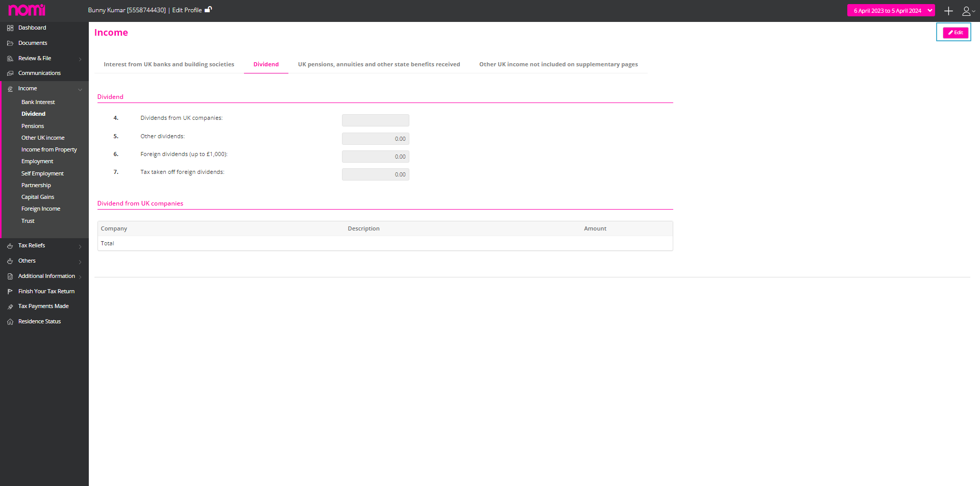
Task: Expand the Others section chevron
Action: pos(80,262)
